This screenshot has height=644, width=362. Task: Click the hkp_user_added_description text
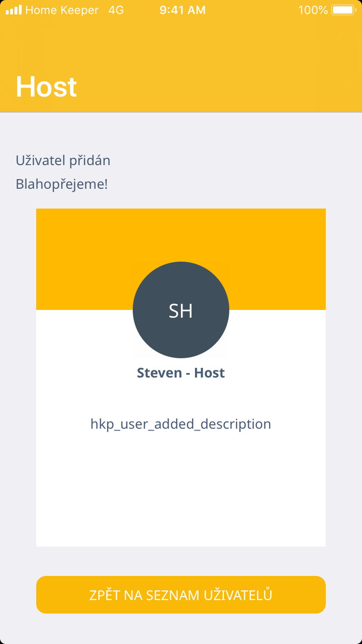(181, 424)
